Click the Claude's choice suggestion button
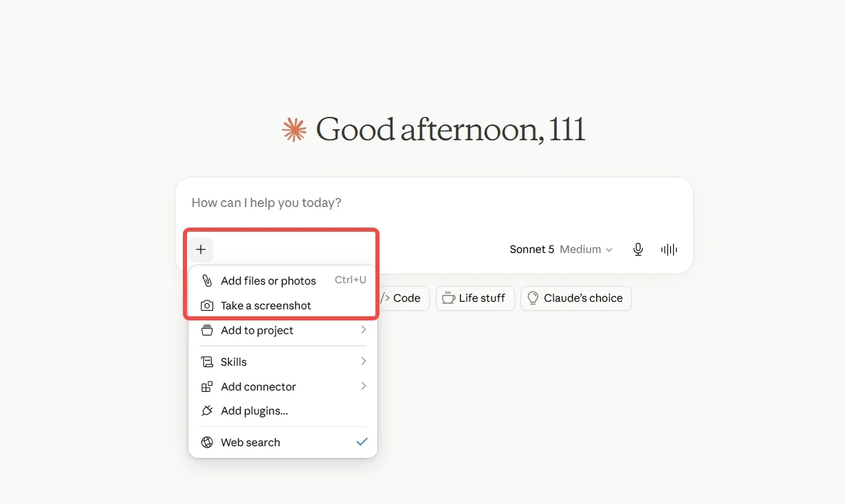The width and height of the screenshot is (845, 504). [x=575, y=298]
